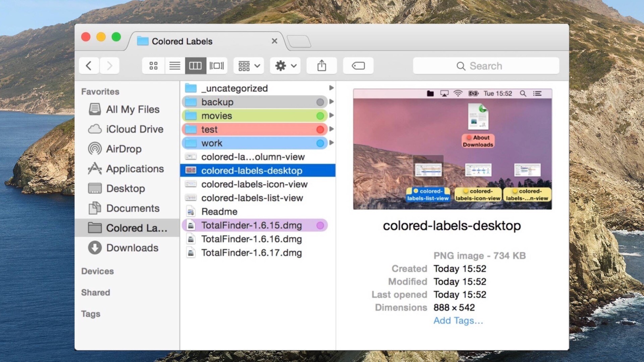Select colored-labels-desktop file
The image size is (644, 362).
[258, 171]
